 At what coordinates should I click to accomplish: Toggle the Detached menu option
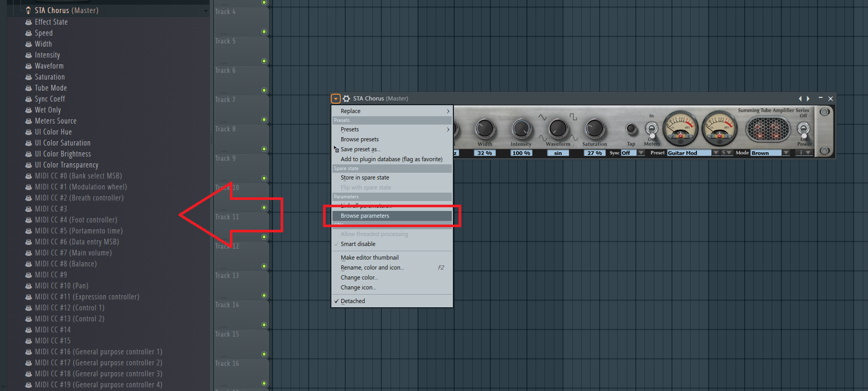[x=392, y=301]
